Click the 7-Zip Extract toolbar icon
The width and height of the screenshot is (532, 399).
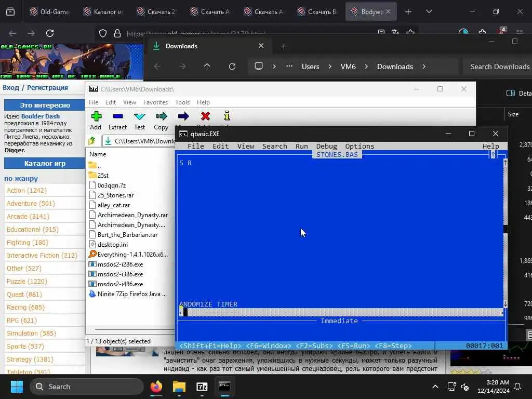[x=118, y=116]
